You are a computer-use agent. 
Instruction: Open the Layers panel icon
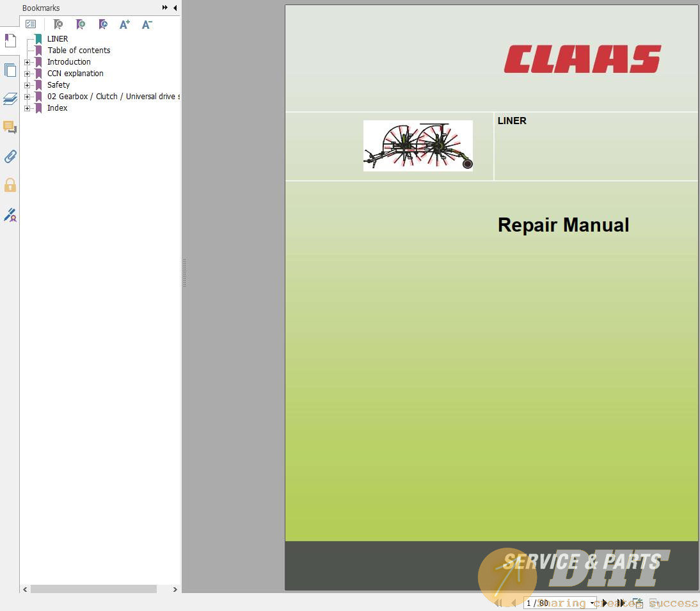point(10,99)
